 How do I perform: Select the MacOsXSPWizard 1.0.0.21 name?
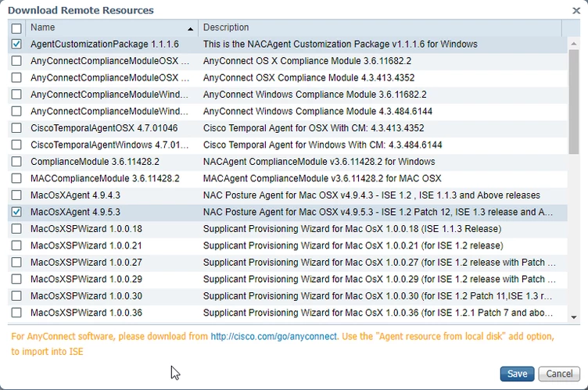tap(86, 245)
